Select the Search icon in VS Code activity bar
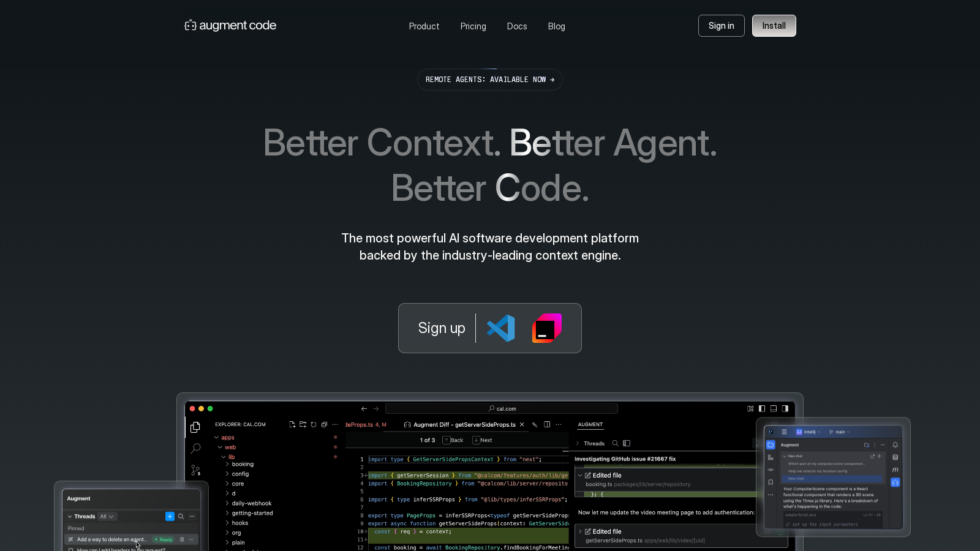 coord(196,448)
